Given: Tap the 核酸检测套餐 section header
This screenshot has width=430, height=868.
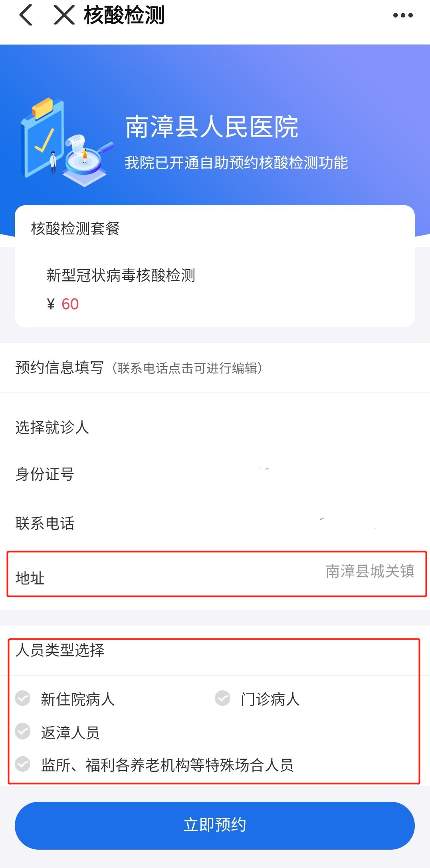Looking at the screenshot, I should [x=75, y=229].
